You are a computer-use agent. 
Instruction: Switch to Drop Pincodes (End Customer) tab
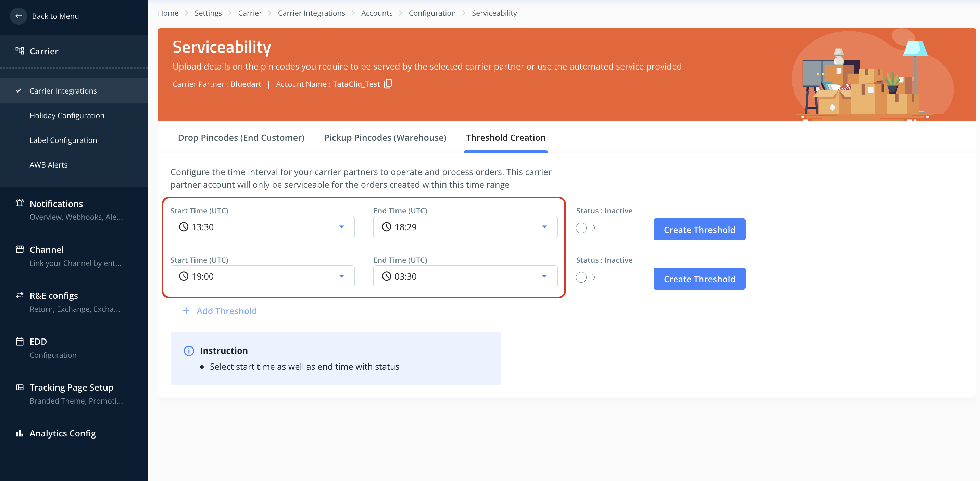click(x=241, y=138)
